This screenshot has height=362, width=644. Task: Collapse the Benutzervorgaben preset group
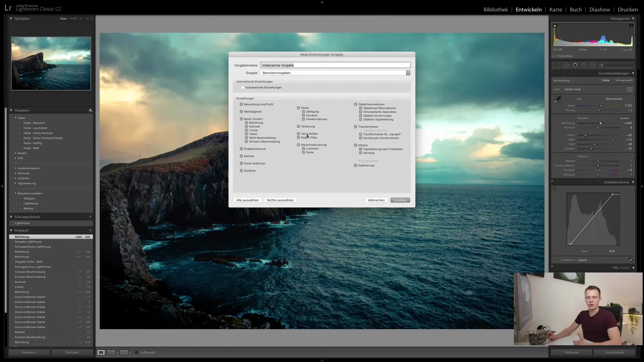15,193
